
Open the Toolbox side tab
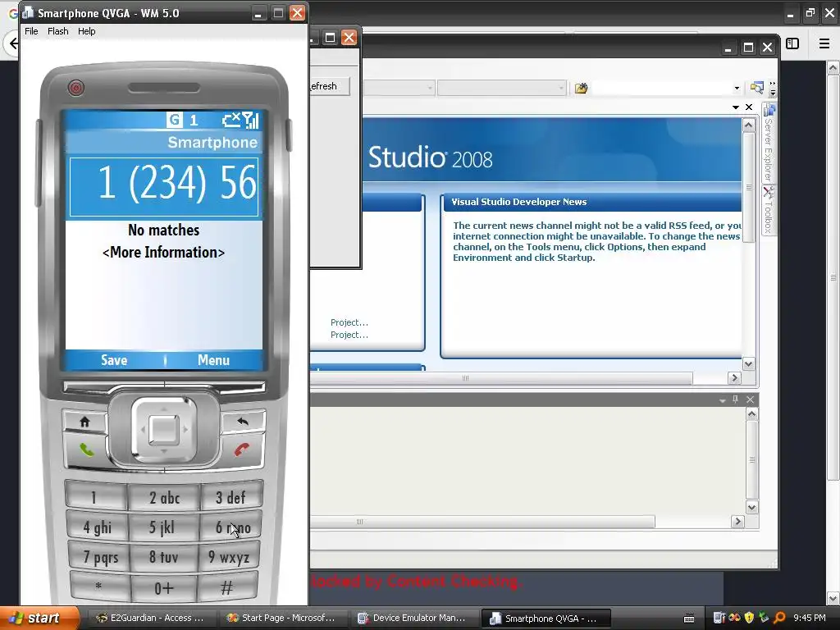click(x=769, y=209)
